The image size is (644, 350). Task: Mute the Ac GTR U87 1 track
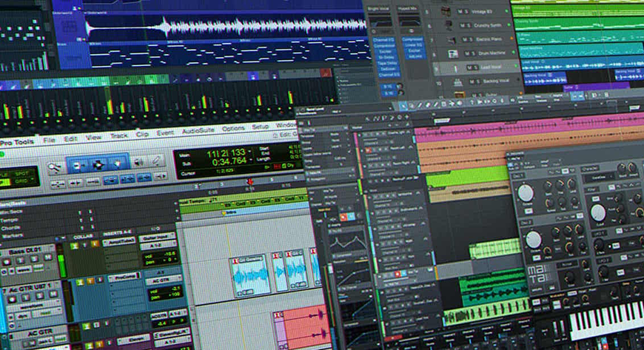pos(53,294)
